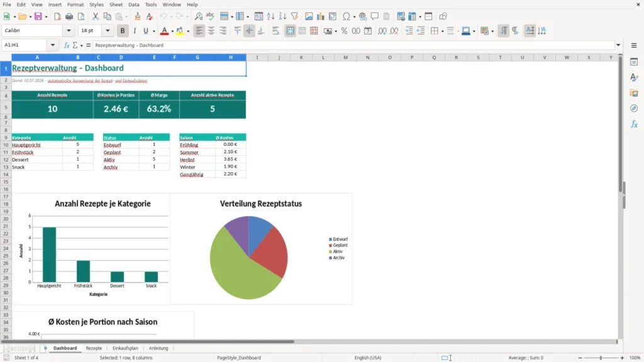Open the font size dropdown

point(108,31)
